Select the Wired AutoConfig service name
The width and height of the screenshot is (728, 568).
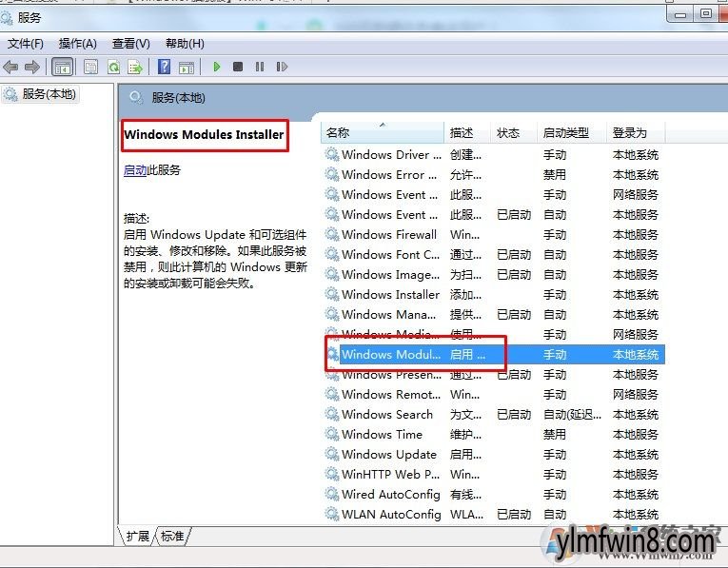point(391,494)
